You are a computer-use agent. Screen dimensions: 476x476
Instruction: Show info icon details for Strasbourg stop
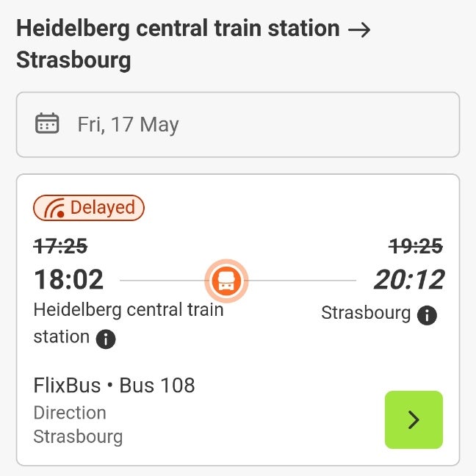(x=427, y=315)
